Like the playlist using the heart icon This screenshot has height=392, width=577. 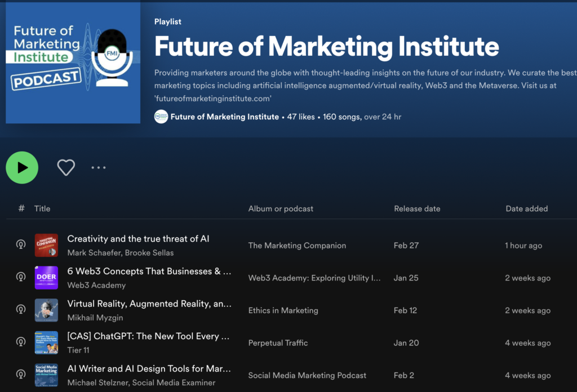point(65,167)
